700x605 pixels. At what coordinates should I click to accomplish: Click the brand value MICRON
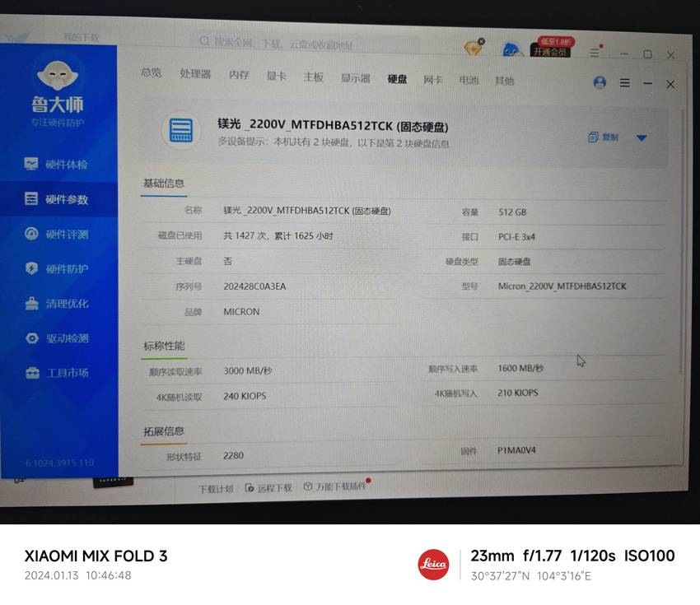pos(241,311)
